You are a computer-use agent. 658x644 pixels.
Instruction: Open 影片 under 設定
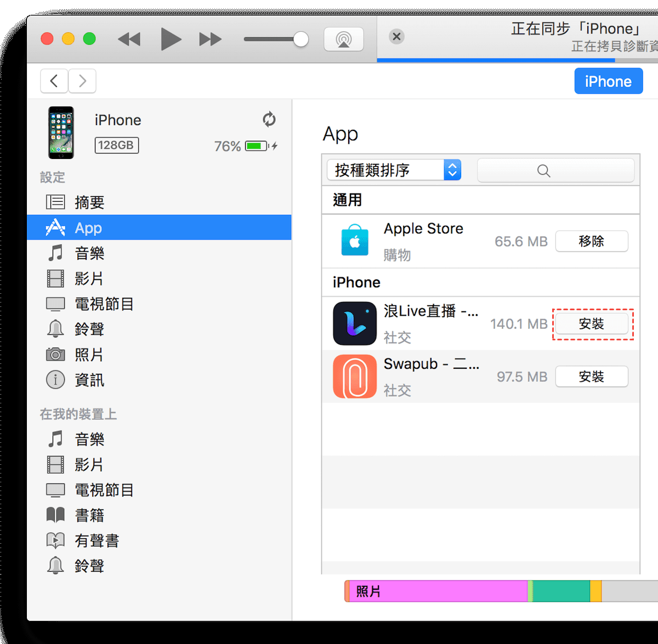tap(159, 278)
